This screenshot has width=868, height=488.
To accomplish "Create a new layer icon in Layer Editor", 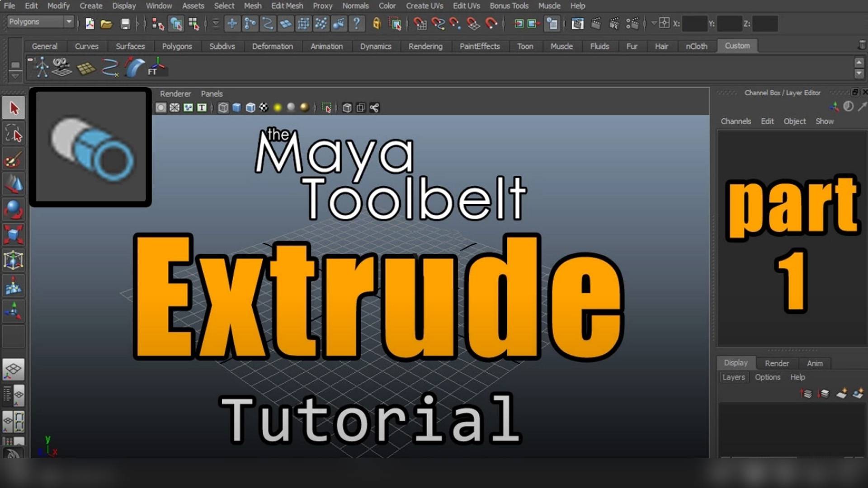I will pyautogui.click(x=841, y=394).
